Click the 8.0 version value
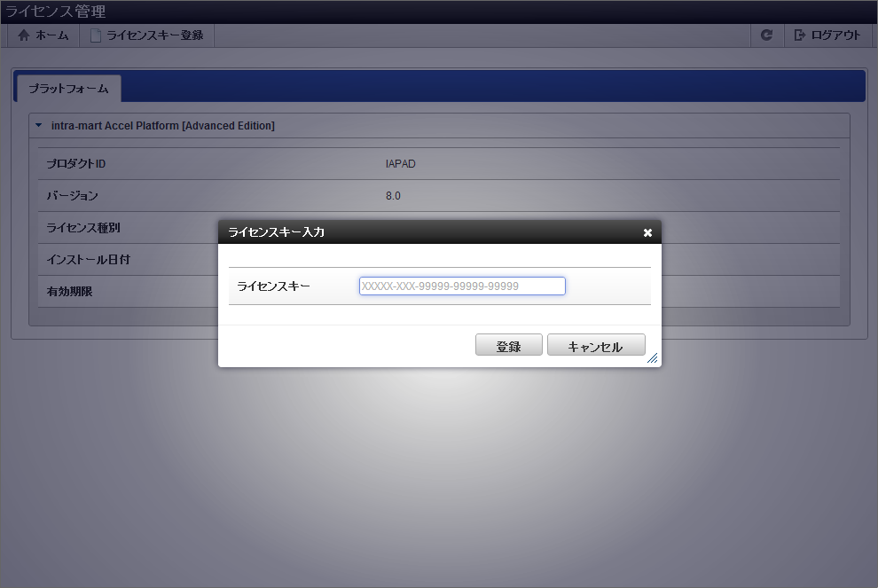Image resolution: width=878 pixels, height=588 pixels. [x=393, y=196]
